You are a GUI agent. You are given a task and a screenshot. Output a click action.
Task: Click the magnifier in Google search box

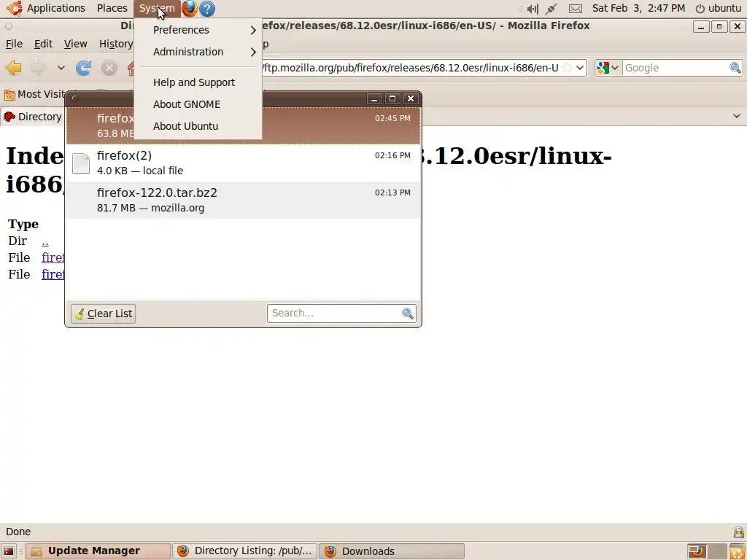click(735, 68)
